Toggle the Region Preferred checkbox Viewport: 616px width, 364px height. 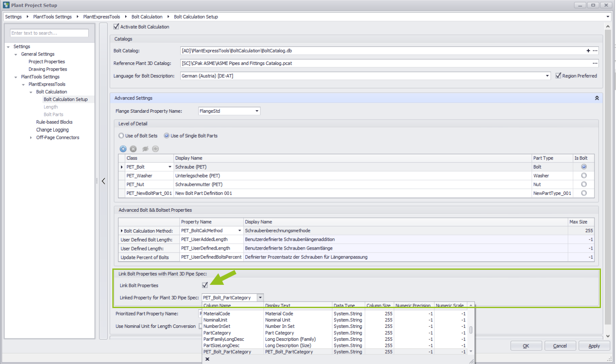pos(558,76)
